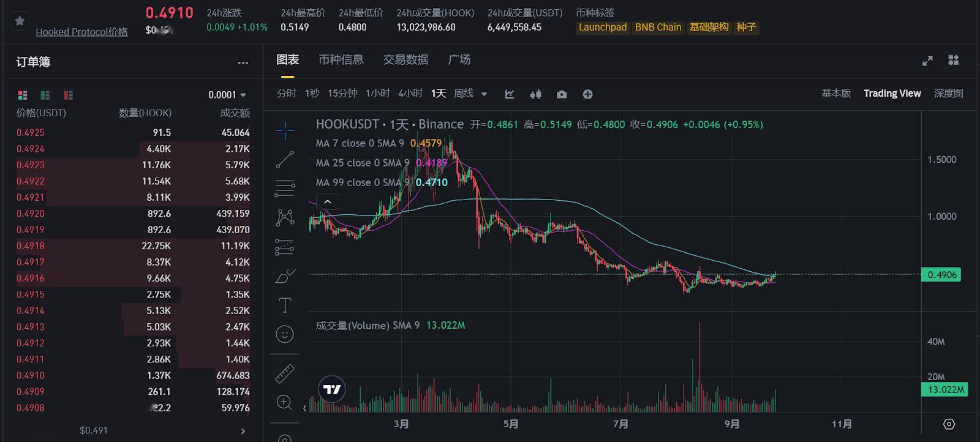Open technical indicators chart icon

point(510,94)
